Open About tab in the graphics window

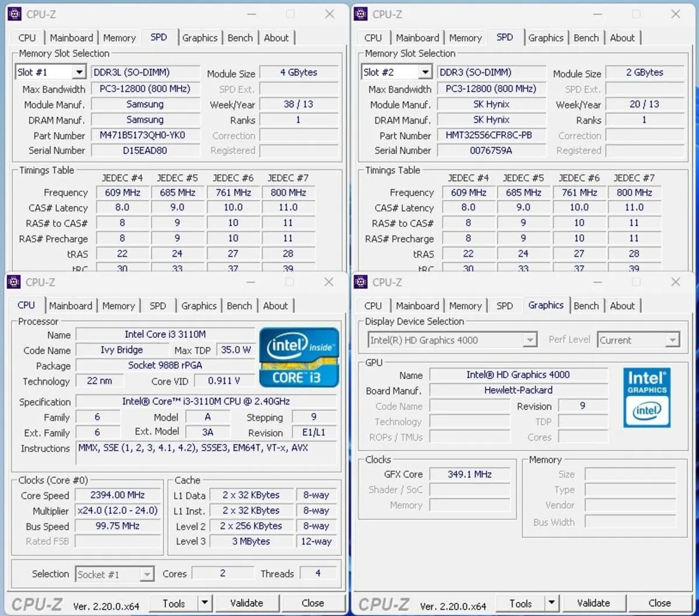tap(622, 306)
